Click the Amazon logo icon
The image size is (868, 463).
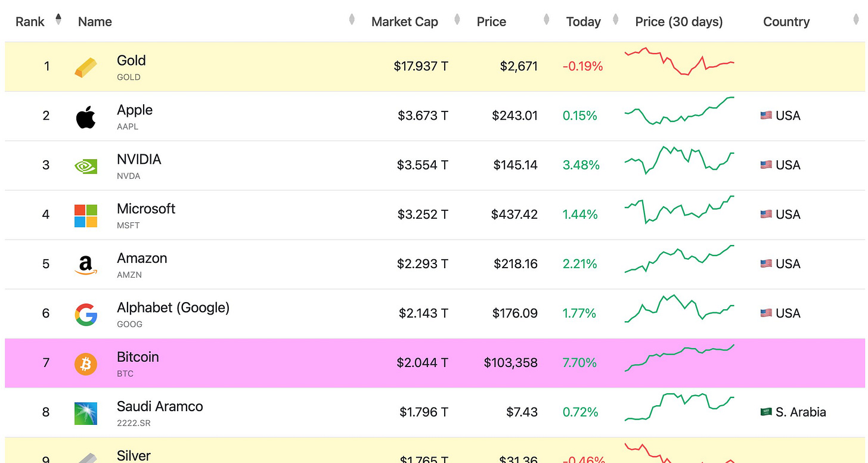86,266
